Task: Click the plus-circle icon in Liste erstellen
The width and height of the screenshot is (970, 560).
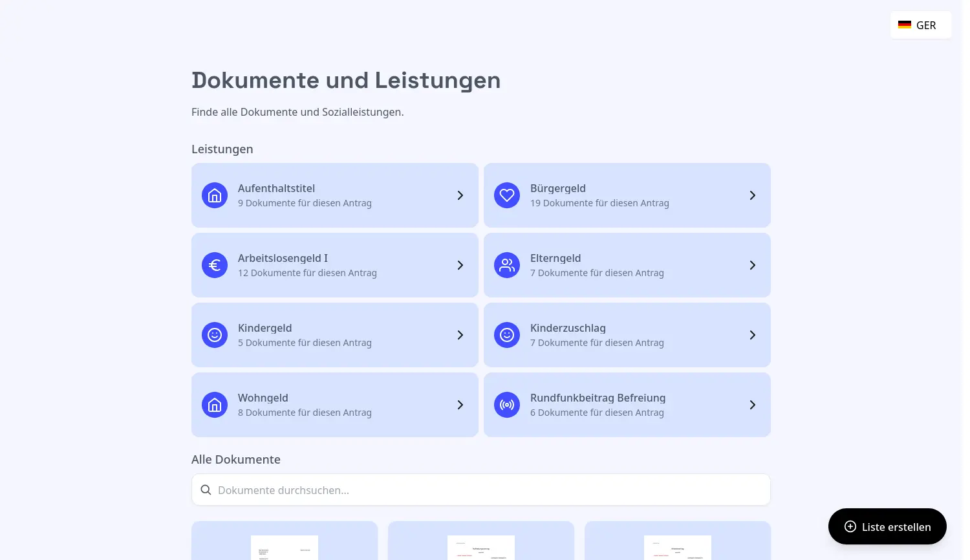Action: point(850,527)
